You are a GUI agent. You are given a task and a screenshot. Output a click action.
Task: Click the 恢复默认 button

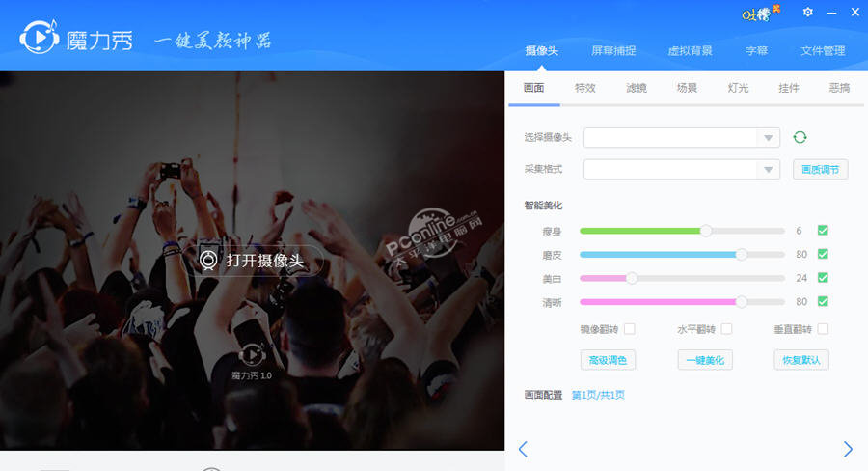[801, 360]
